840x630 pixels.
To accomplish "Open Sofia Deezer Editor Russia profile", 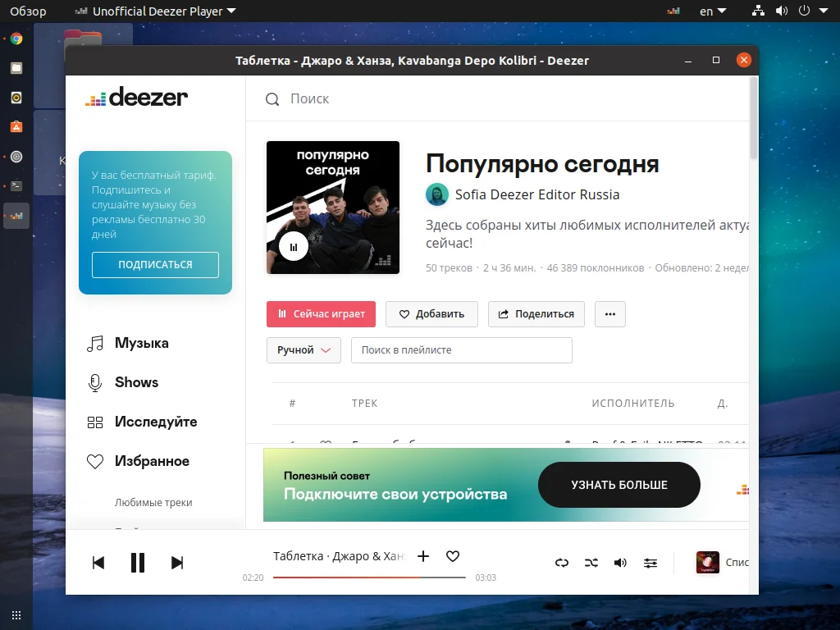I will (537, 194).
